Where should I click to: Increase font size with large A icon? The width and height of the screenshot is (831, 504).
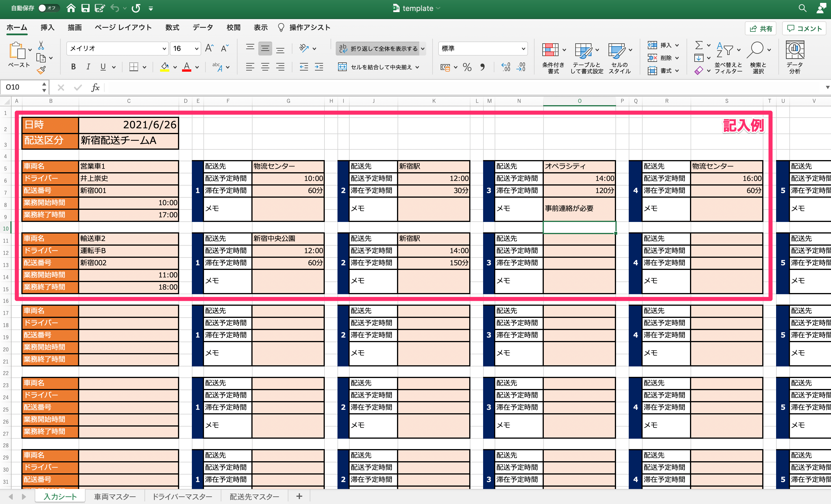point(209,48)
